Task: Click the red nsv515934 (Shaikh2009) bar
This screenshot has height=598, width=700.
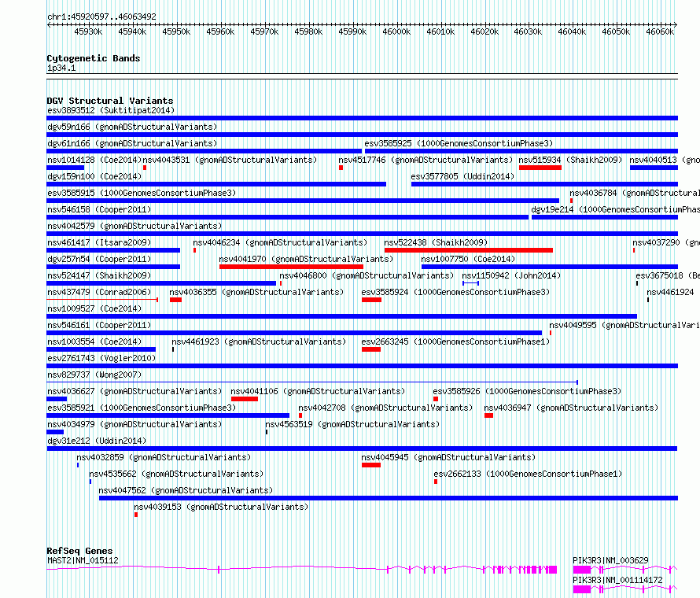Action: (540, 168)
